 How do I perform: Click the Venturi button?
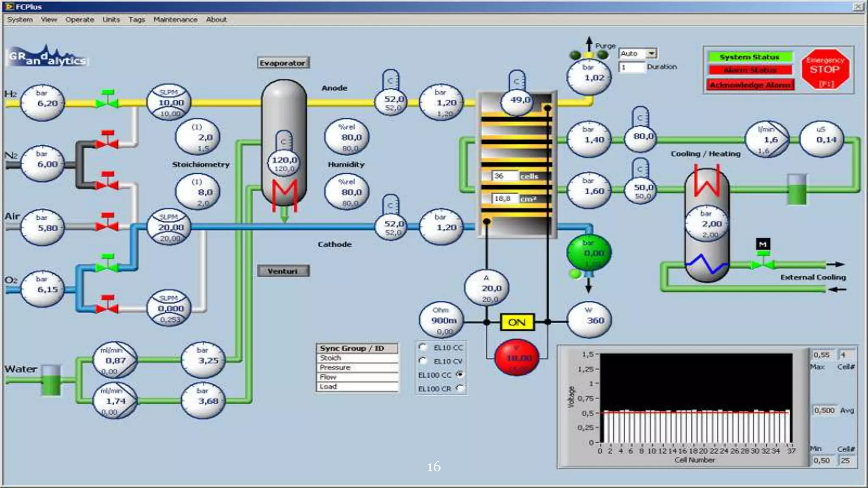pyautogui.click(x=283, y=271)
